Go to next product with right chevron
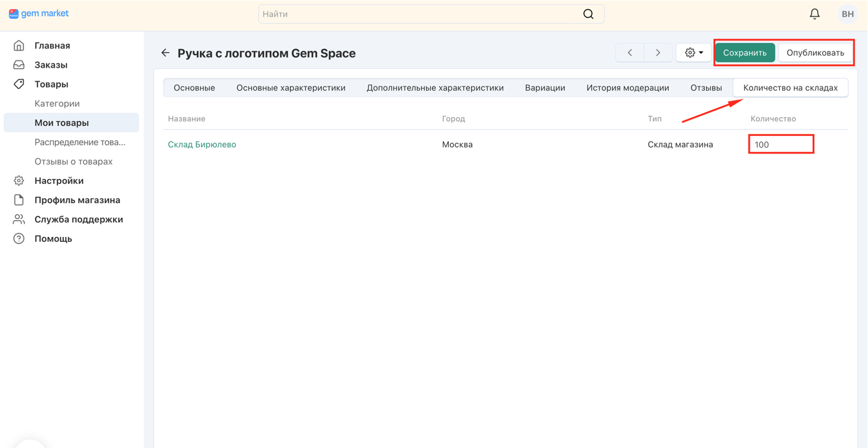Viewport: 868px width, 448px height. (x=658, y=53)
